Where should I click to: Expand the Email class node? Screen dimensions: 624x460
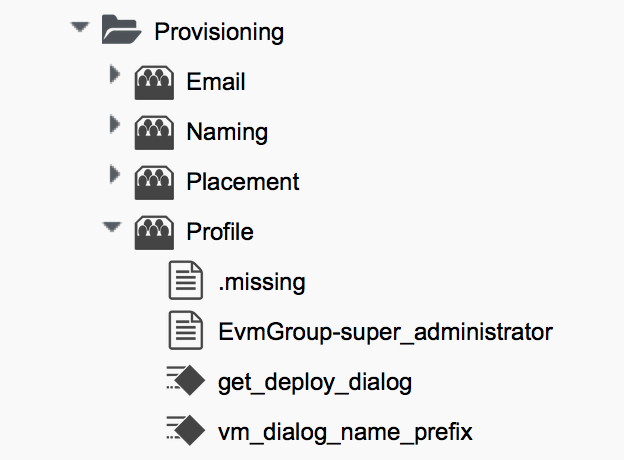point(114,76)
